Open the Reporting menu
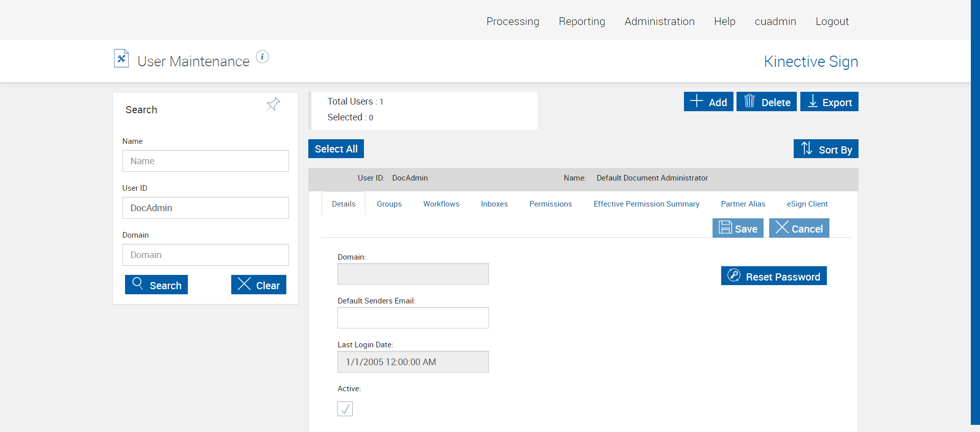980x432 pixels. (582, 21)
